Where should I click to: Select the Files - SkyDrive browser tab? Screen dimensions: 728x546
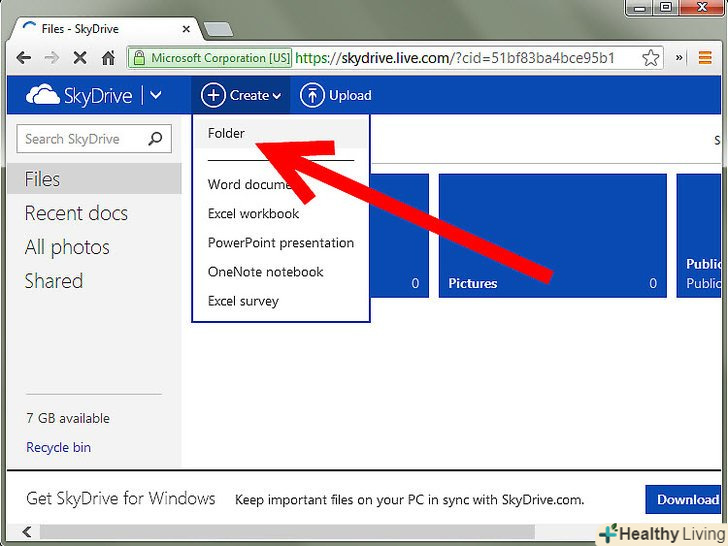pyautogui.click(x=107, y=29)
